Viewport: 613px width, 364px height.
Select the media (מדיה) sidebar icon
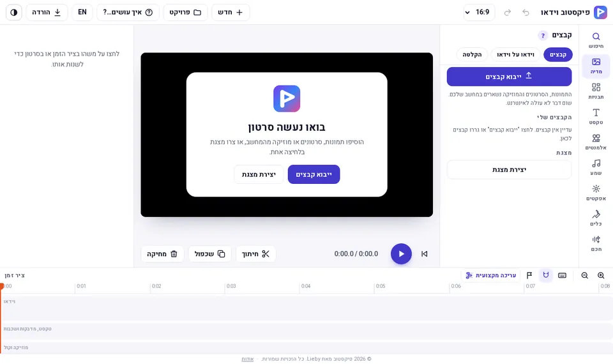pos(596,66)
